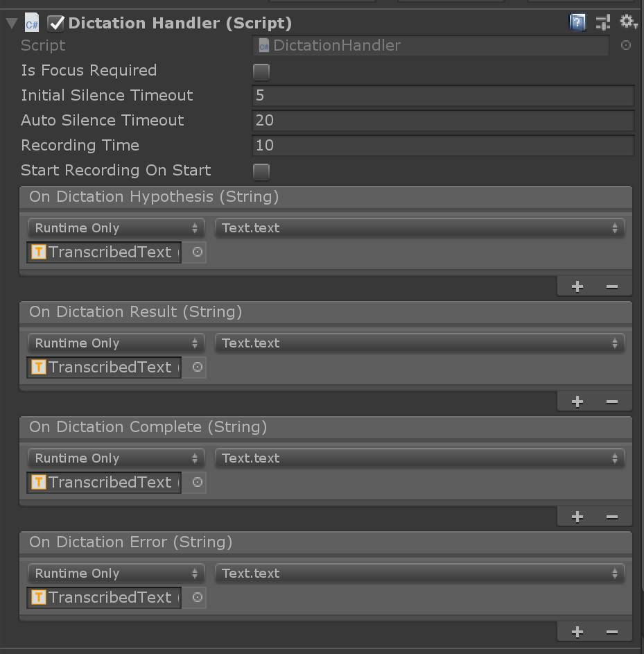Disable the Dictation Handler component checkbox
Viewport: 644px width, 654px height.
[56, 24]
